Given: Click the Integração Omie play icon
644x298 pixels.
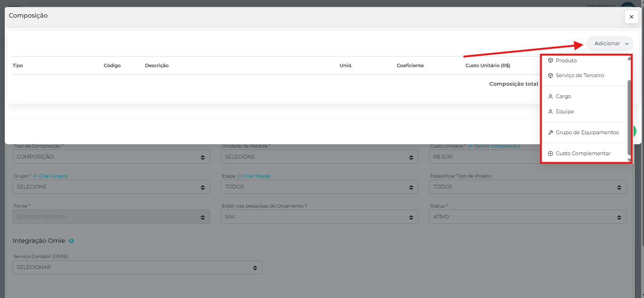Looking at the screenshot, I should point(71,241).
